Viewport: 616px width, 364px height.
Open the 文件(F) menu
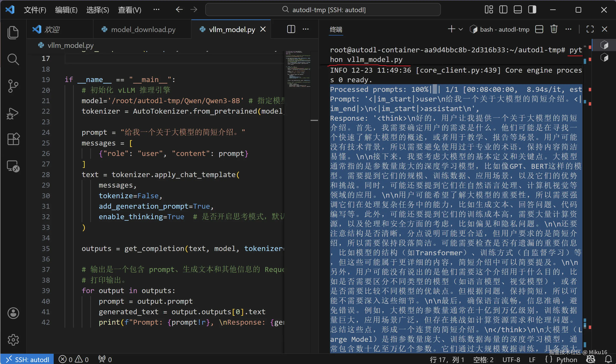coord(35,10)
